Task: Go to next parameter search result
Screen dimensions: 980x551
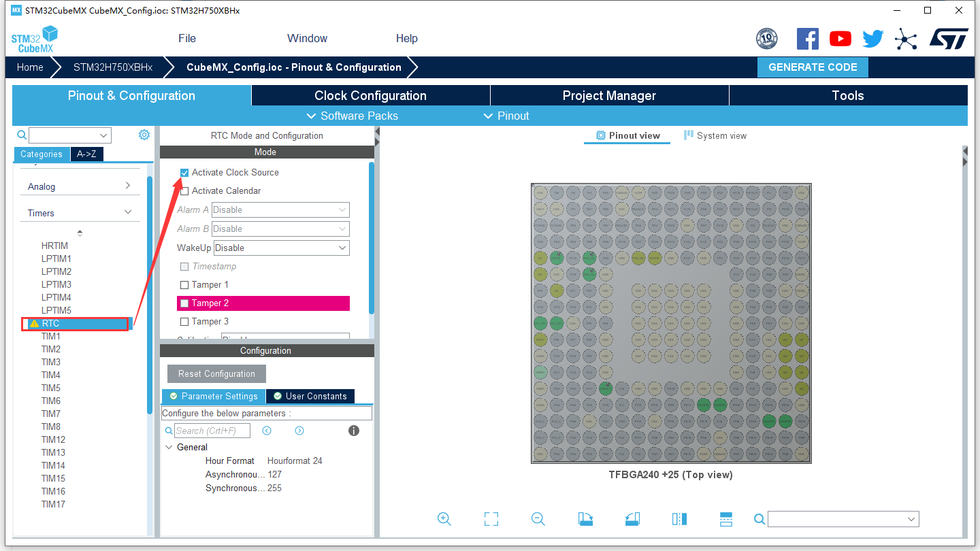Action: 299,431
